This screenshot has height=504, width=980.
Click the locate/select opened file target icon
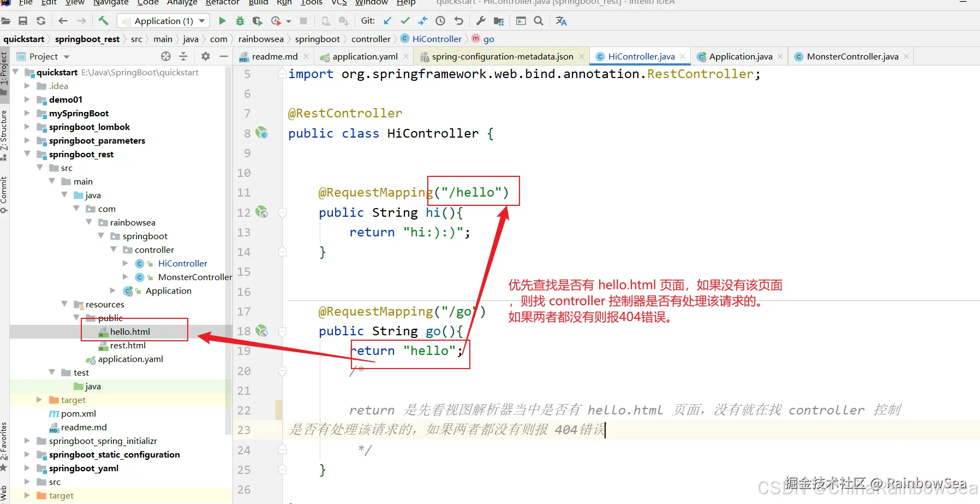[166, 56]
